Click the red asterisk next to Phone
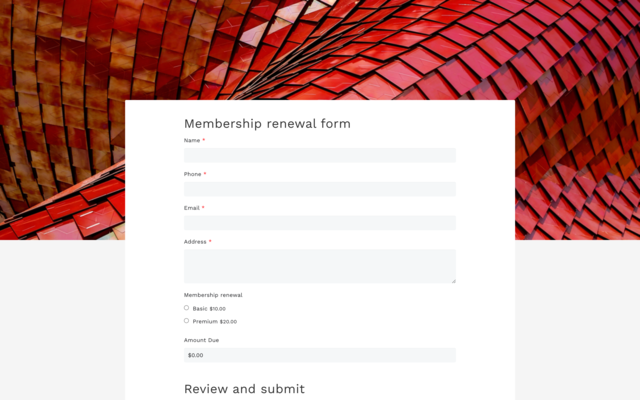Screen dimensions: 640x400 [205, 174]
